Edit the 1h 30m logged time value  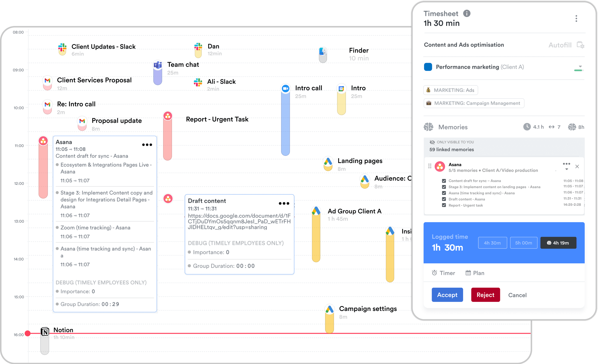coord(447,247)
